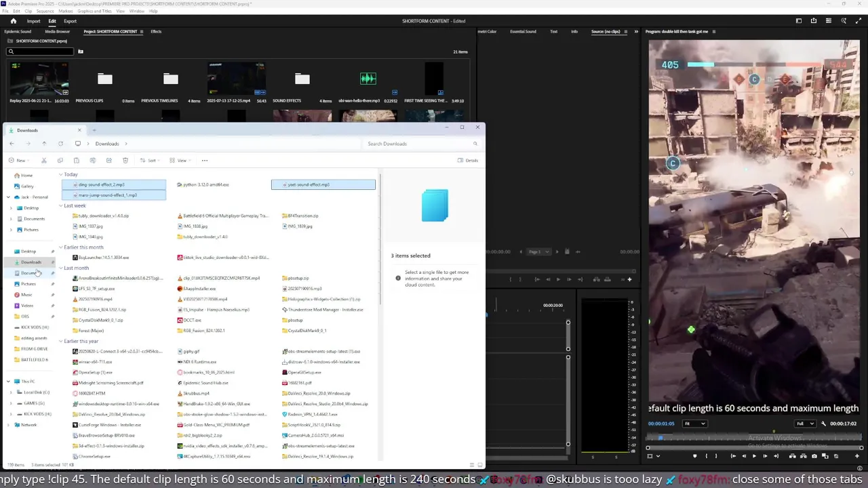This screenshot has width=868, height=488.
Task: Open Source Monitor button editor plus icon
Action: 629,279
